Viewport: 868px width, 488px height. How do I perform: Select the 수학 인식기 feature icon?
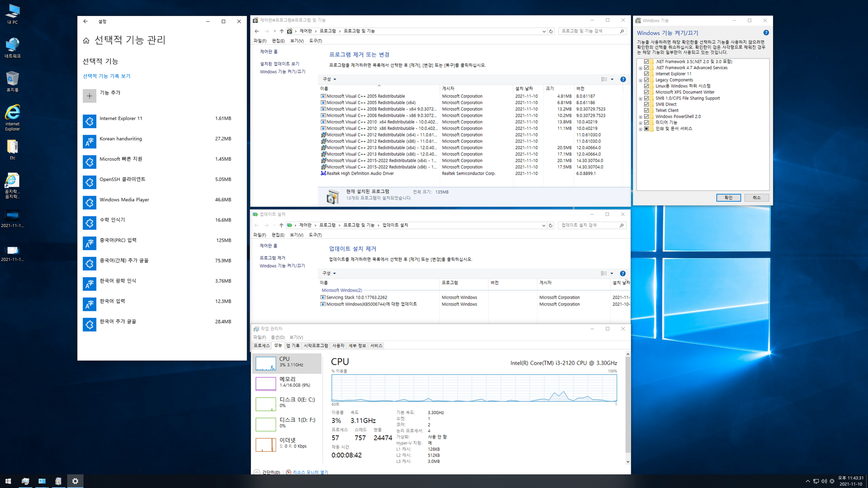tap(90, 223)
